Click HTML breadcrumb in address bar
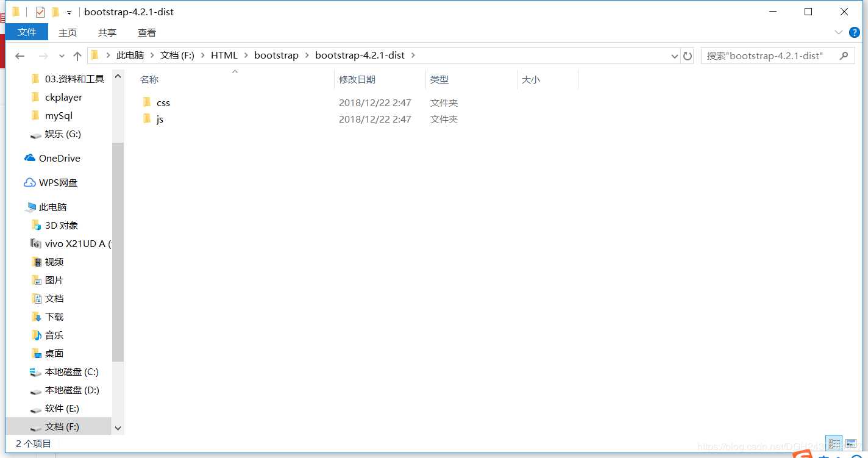The width and height of the screenshot is (868, 458). tap(224, 55)
